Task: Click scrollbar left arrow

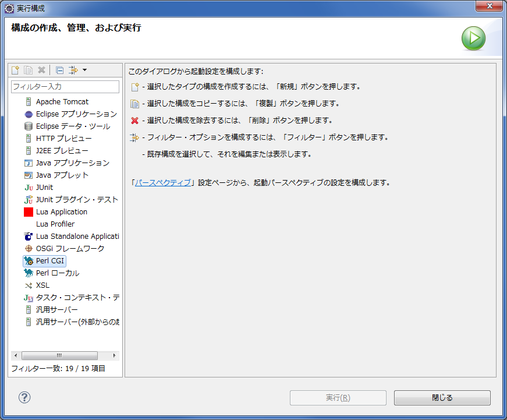Action: click(x=16, y=355)
